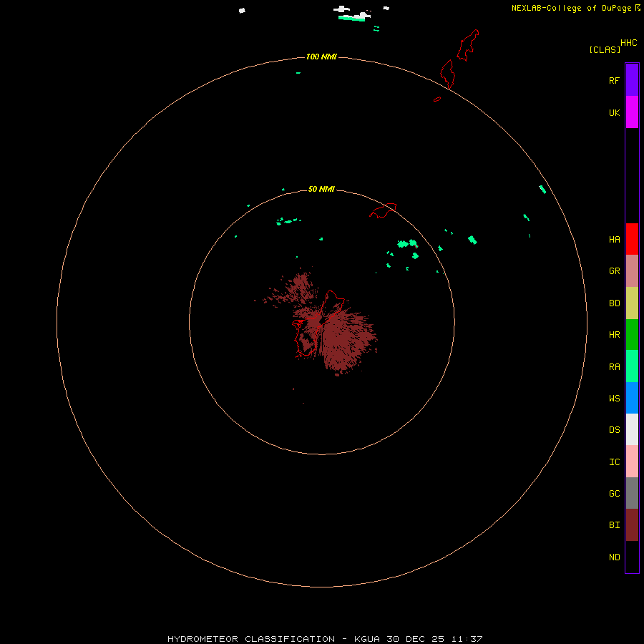
Task: Click the HR legend label
Action: click(x=614, y=335)
